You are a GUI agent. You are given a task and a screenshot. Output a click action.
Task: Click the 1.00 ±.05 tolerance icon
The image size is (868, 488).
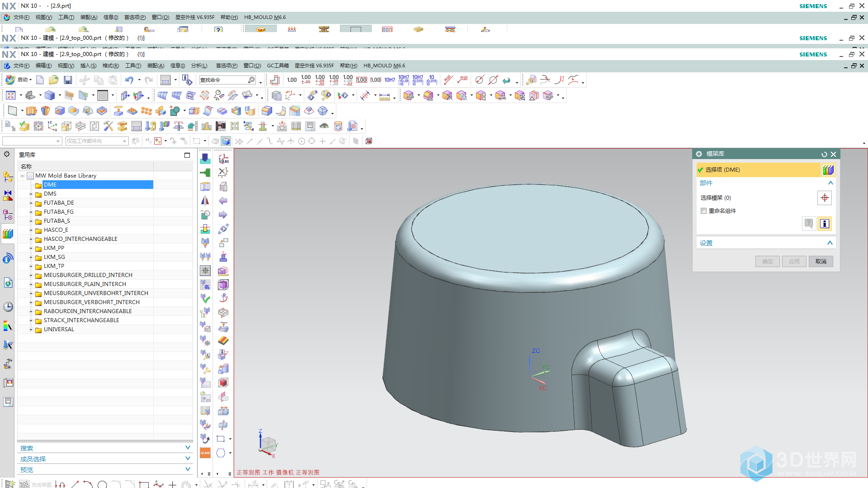[306, 80]
